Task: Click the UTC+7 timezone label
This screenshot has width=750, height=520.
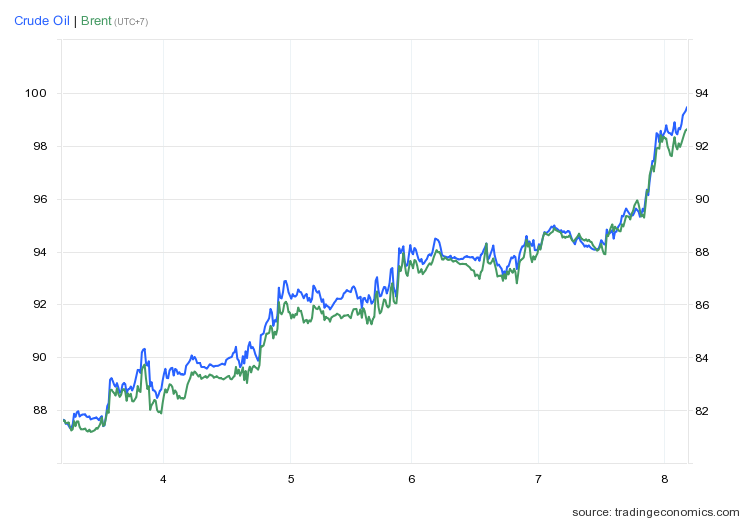Action: [x=131, y=22]
